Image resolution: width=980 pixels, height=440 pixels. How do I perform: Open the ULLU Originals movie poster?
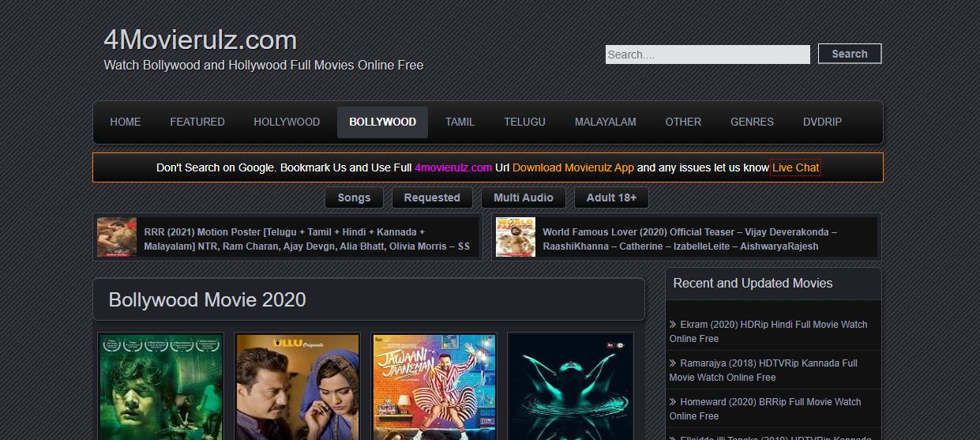point(297,386)
